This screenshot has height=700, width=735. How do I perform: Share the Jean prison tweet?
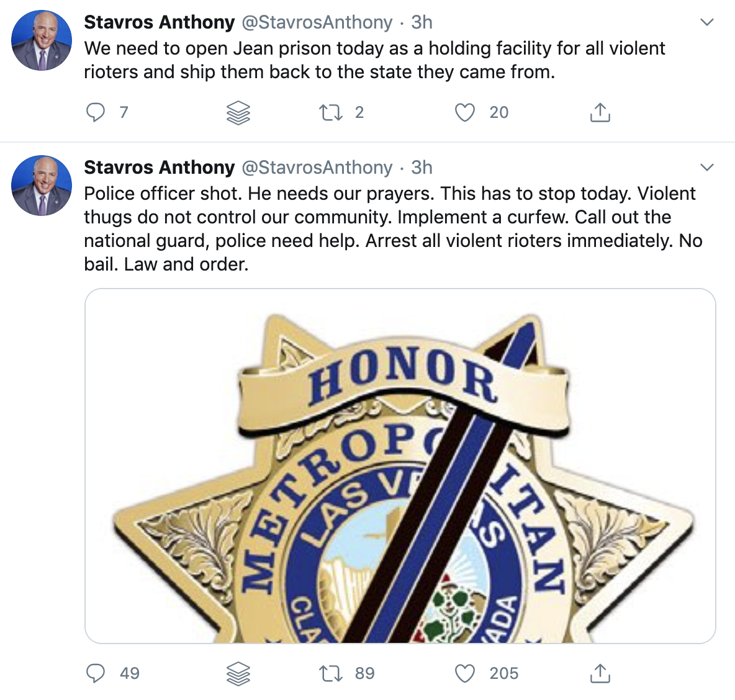point(600,112)
